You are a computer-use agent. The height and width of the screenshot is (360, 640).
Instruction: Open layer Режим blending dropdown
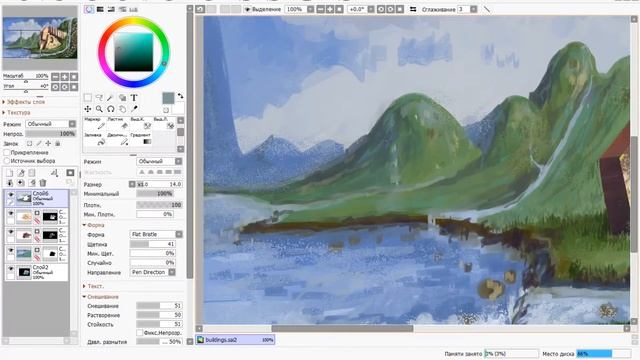(51, 124)
